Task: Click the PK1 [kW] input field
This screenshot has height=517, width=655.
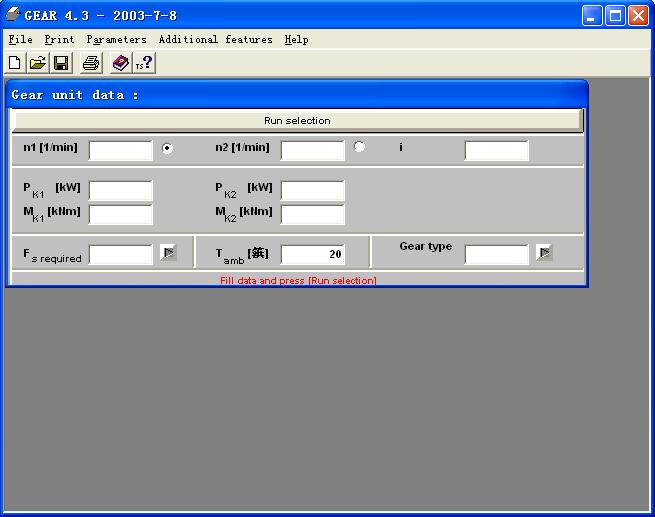Action: (x=121, y=190)
